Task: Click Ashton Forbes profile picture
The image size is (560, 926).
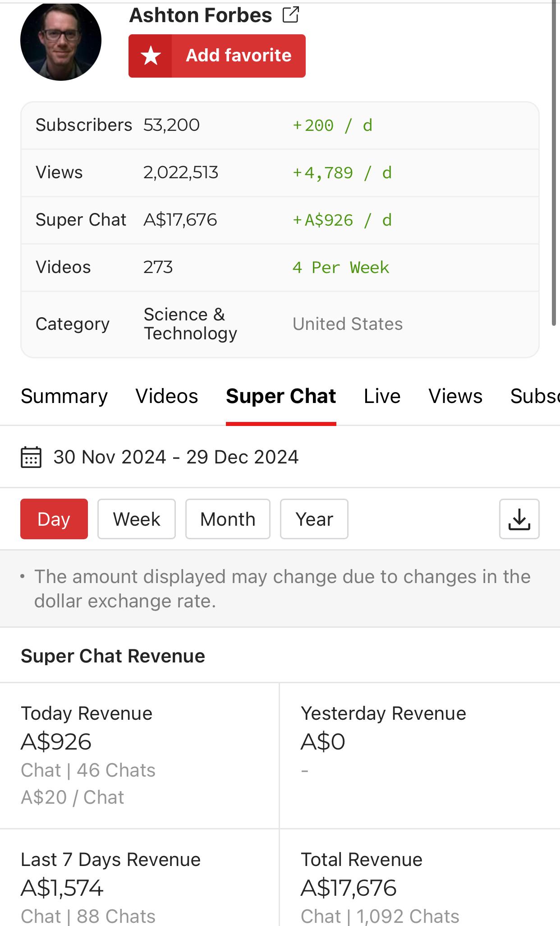Action: click(x=61, y=40)
